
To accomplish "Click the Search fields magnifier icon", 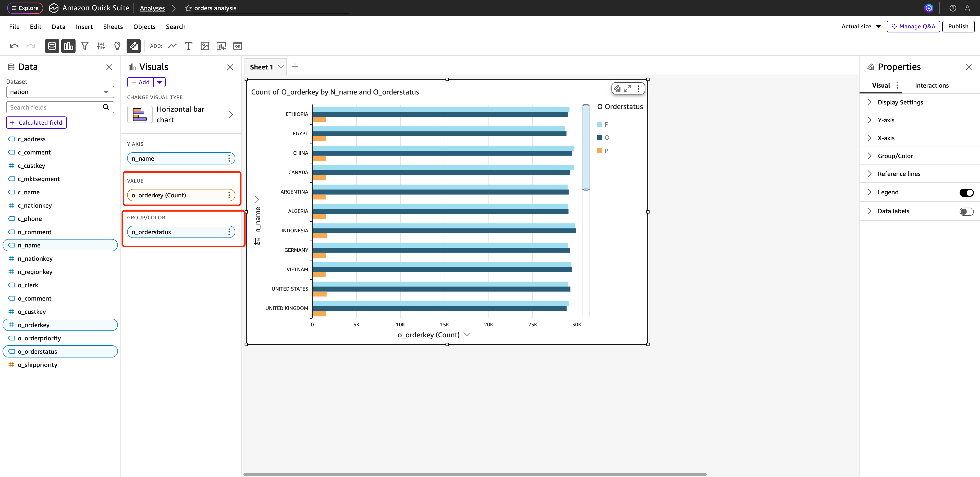I will coord(106,107).
